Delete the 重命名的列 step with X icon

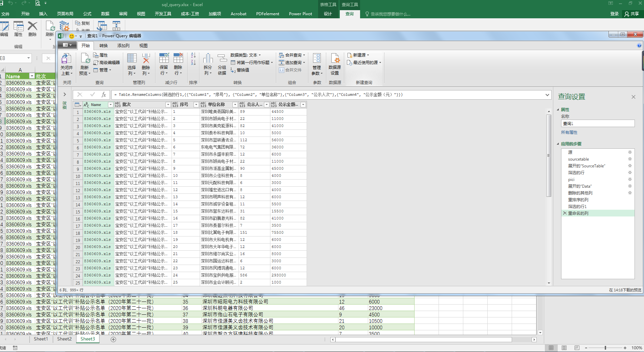pyautogui.click(x=565, y=213)
